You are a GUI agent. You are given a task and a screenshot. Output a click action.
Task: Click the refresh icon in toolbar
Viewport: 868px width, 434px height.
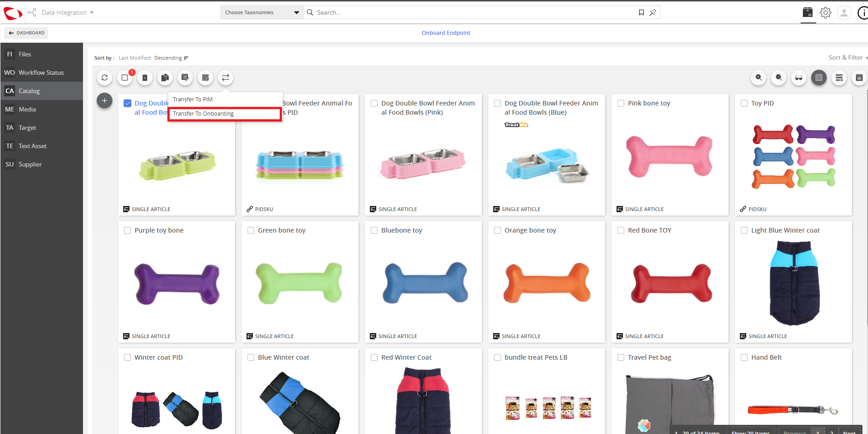(x=105, y=78)
